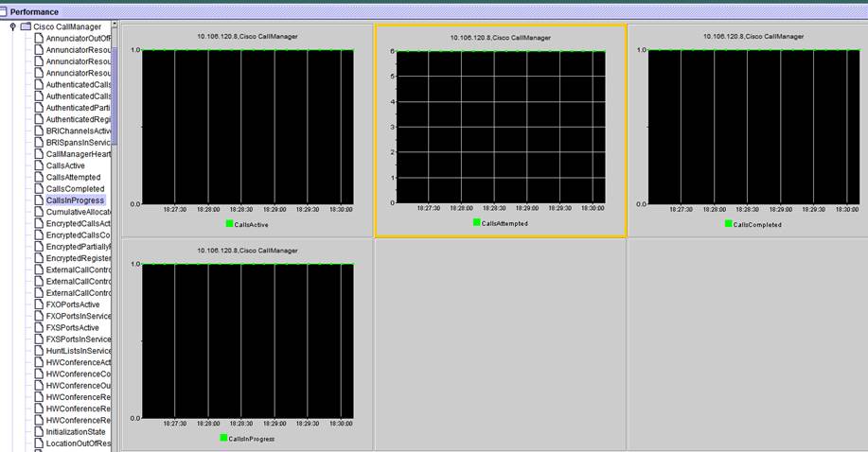Click the CallsActive legend label text
This screenshot has height=452, width=868.
click(x=252, y=225)
